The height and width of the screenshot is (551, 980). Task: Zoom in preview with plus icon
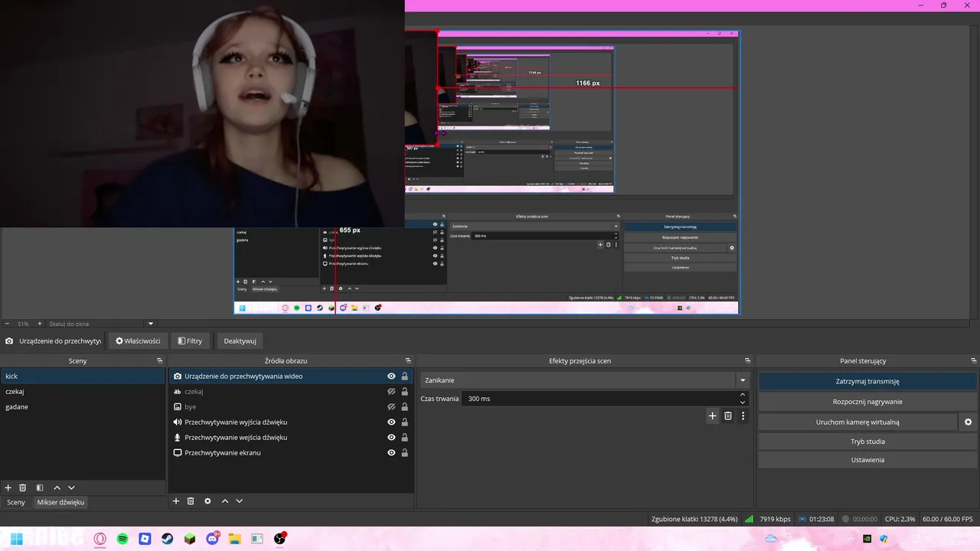click(x=40, y=324)
